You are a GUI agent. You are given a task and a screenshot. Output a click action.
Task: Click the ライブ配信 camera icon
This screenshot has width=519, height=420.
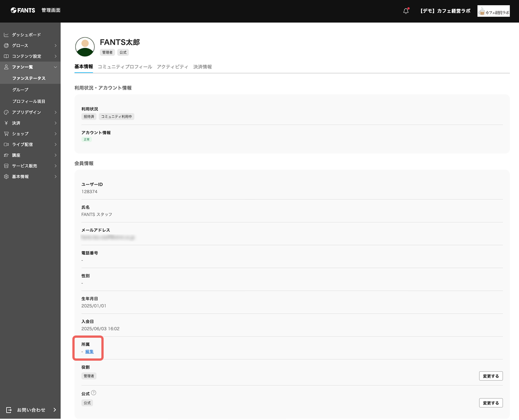click(6, 144)
